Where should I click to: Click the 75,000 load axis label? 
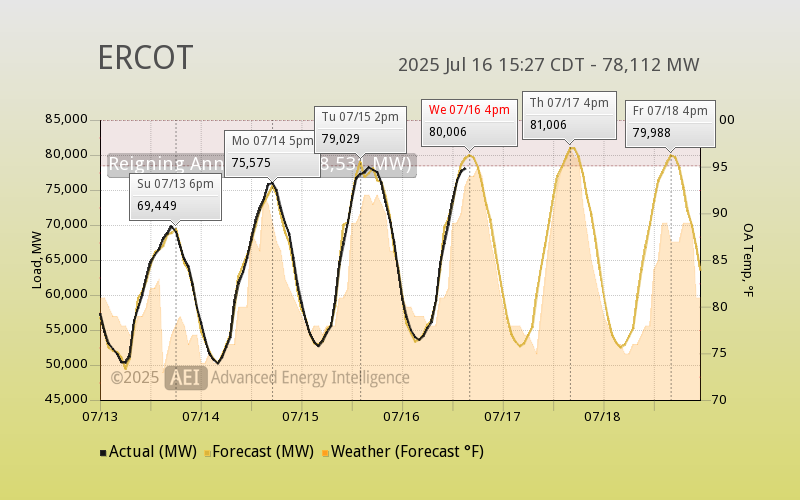66,189
